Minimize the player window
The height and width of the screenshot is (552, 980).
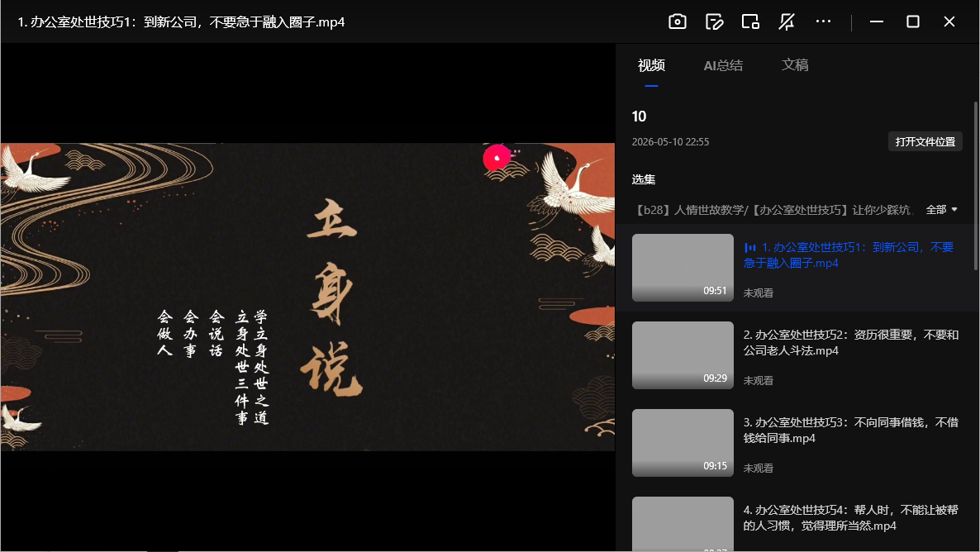tap(876, 21)
